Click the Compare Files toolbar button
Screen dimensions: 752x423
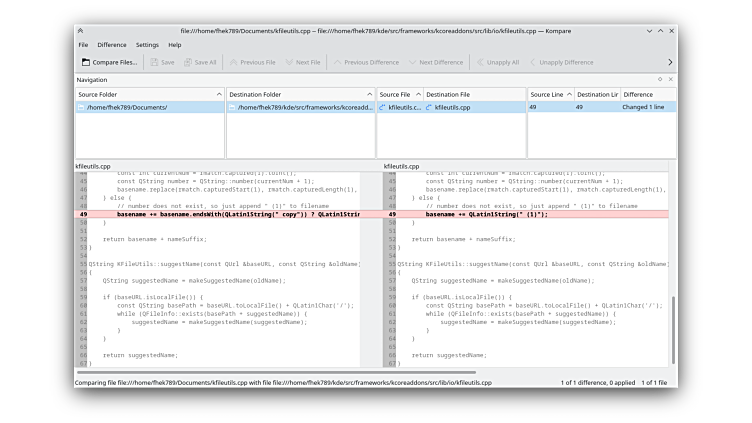pyautogui.click(x=109, y=62)
